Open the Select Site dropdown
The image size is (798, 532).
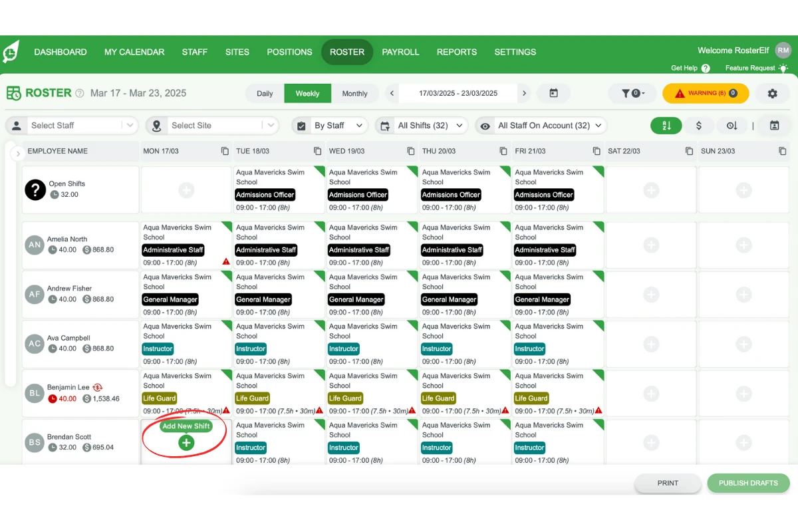pyautogui.click(x=212, y=125)
